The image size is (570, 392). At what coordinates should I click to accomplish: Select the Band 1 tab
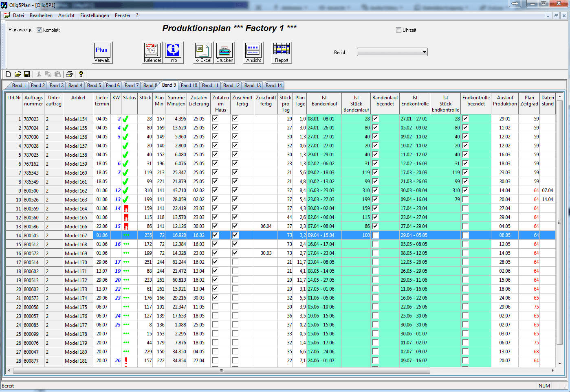point(19,85)
